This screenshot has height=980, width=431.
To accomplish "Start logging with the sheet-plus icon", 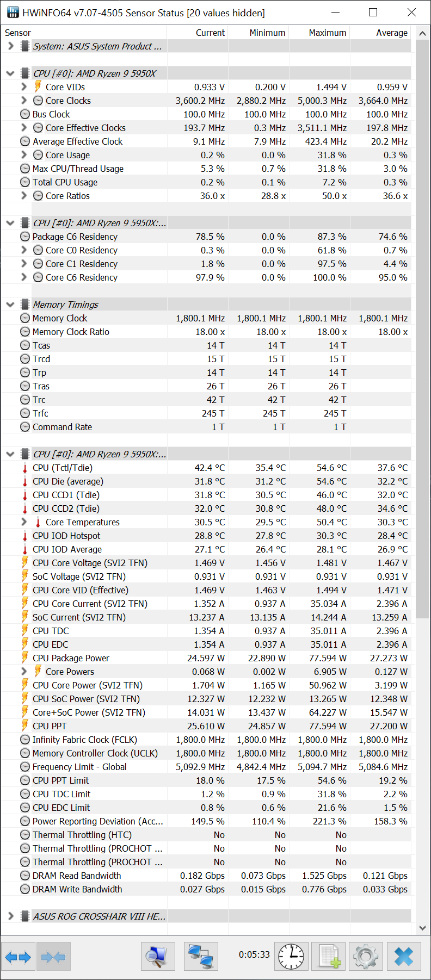I will click(329, 957).
